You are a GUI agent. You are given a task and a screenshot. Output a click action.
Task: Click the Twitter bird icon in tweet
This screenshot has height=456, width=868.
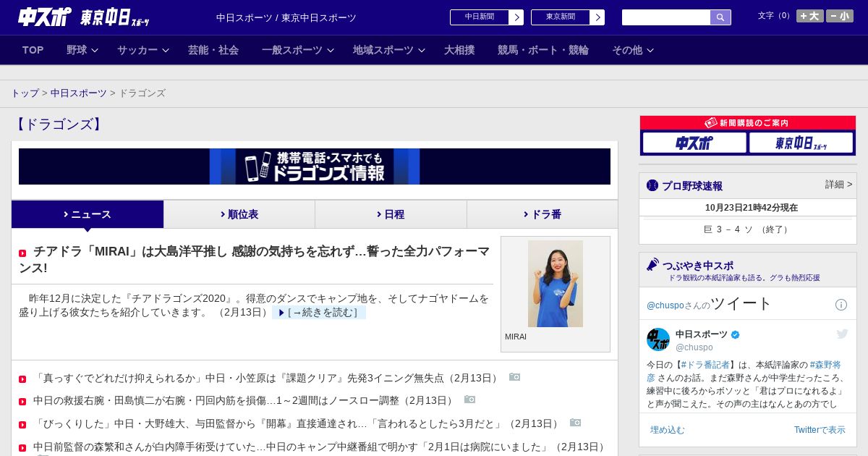(x=842, y=334)
